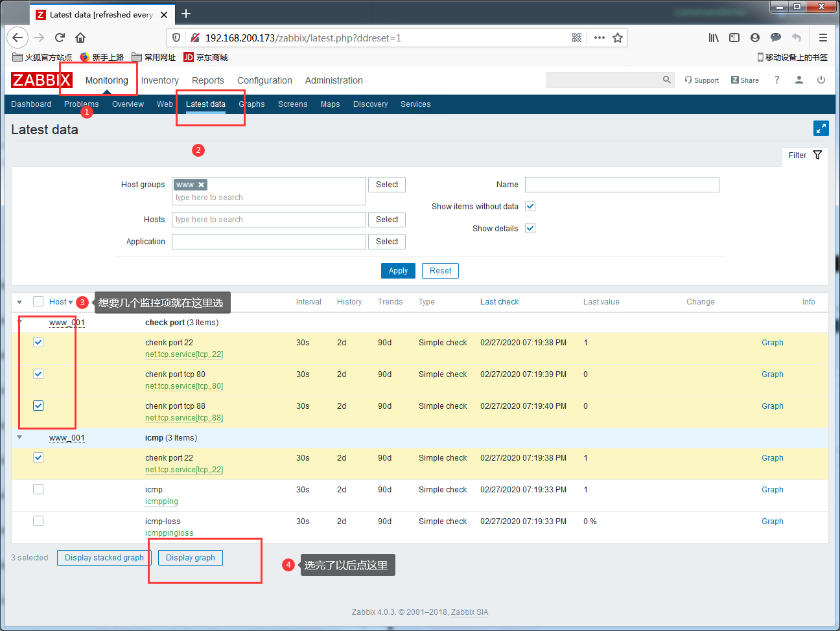Go to the Discovery submenu page
This screenshot has width=840, height=631.
click(370, 104)
